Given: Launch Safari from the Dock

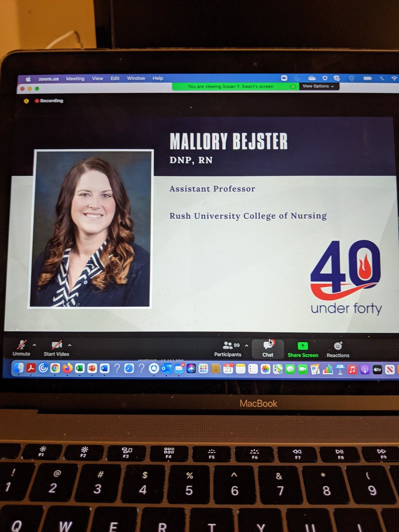Looking at the screenshot, I should click(129, 368).
